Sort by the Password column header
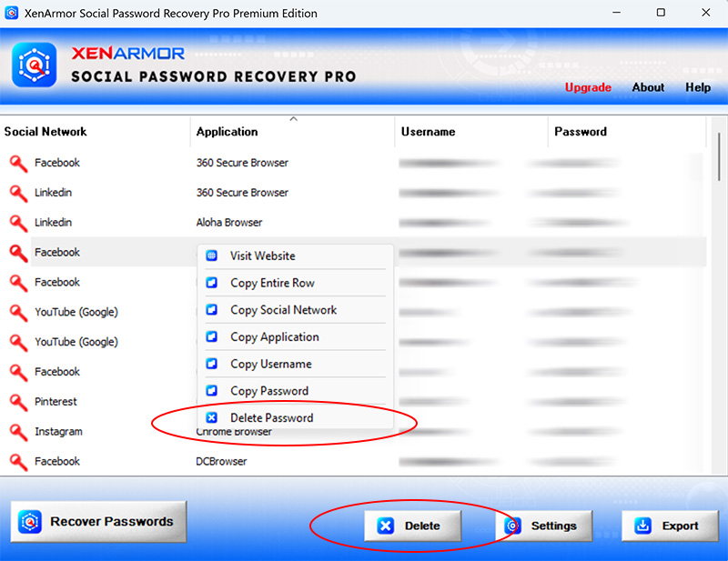The width and height of the screenshot is (728, 561). point(627,132)
